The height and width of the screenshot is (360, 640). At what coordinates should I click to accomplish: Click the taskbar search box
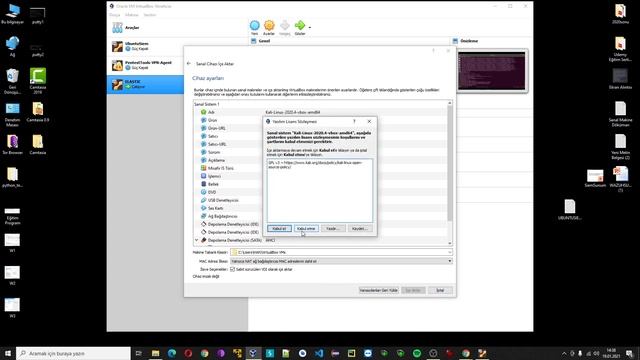click(x=73, y=353)
